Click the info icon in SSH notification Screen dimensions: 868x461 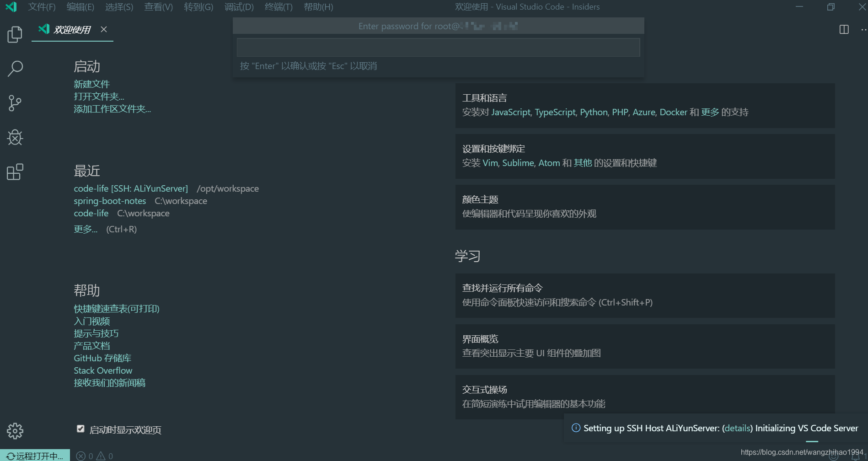576,428
